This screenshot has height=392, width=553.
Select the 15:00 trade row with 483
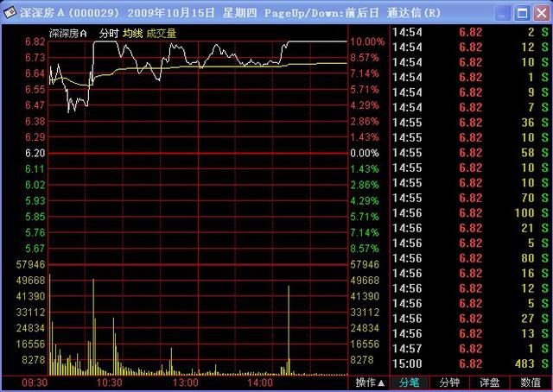pyautogui.click(x=470, y=364)
